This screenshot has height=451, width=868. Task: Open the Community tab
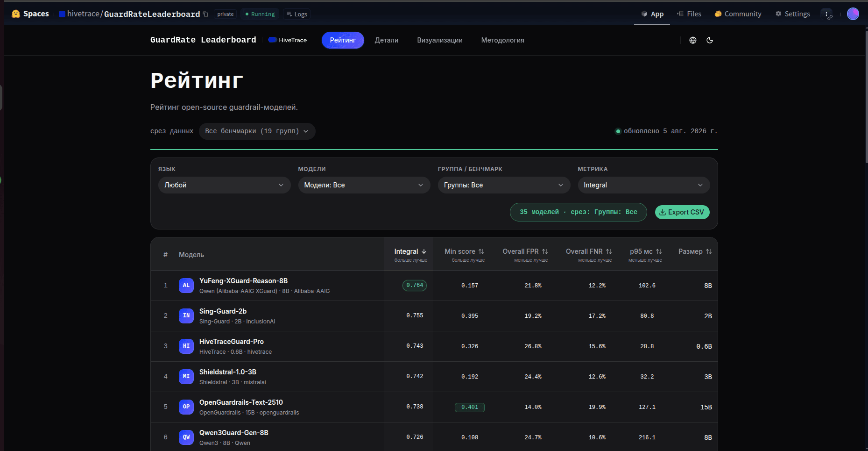pyautogui.click(x=738, y=14)
